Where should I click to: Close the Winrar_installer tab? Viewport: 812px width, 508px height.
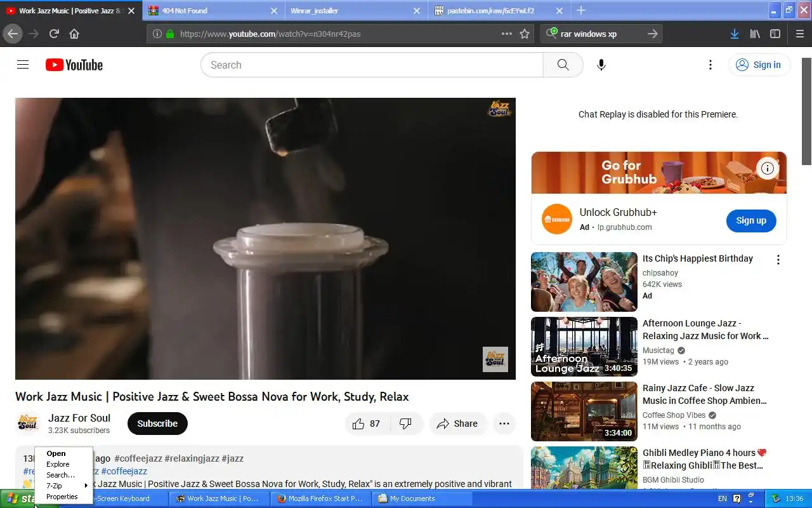click(x=417, y=11)
